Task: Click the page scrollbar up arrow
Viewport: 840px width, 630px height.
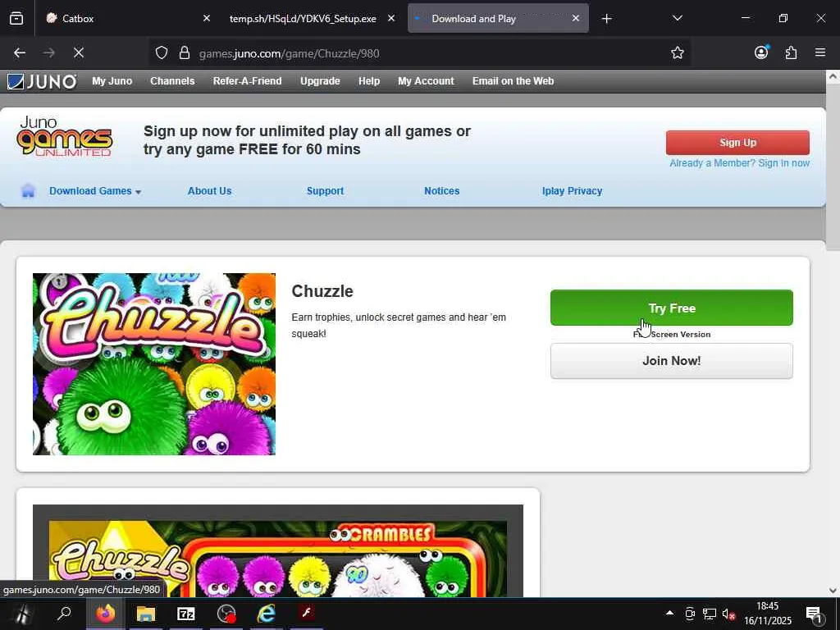Action: click(833, 76)
